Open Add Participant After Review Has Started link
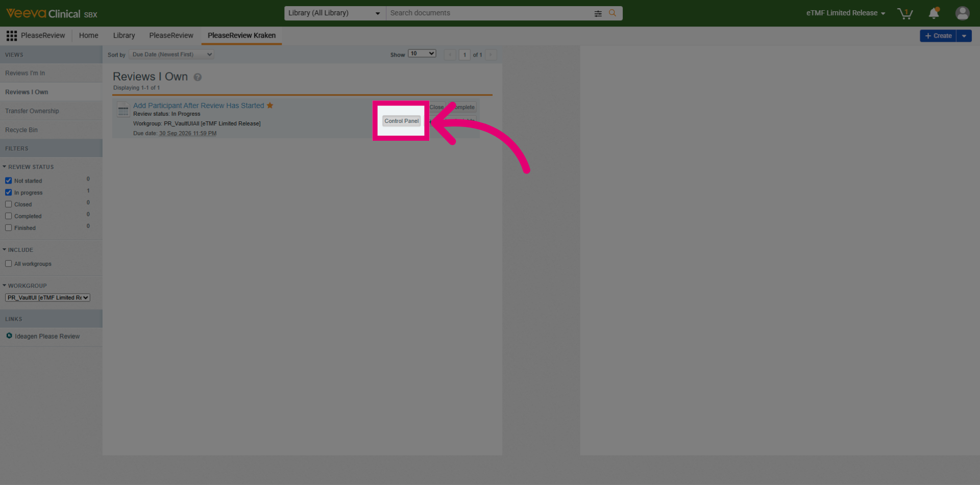This screenshot has width=980, height=485. pyautogui.click(x=199, y=106)
